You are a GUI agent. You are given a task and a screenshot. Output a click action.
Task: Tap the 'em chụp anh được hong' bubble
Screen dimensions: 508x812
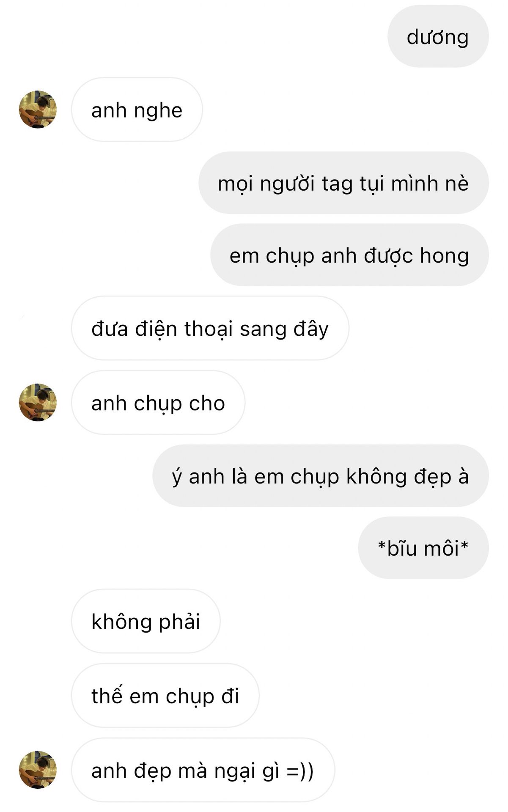(x=349, y=255)
